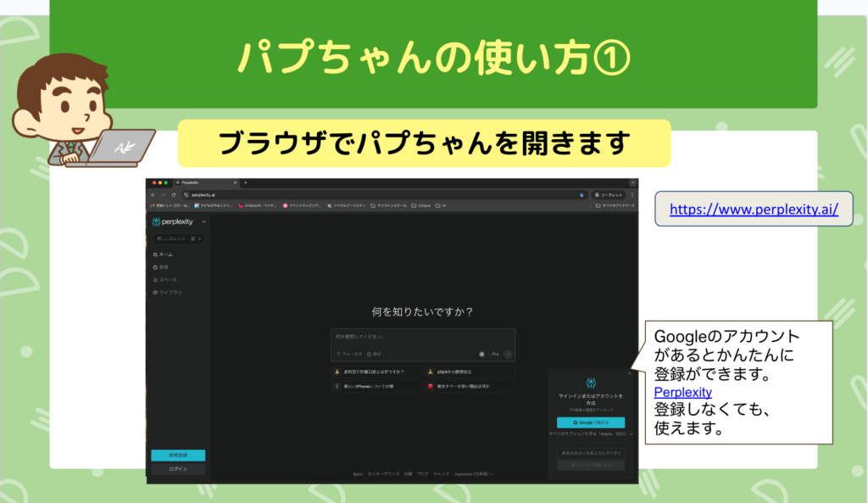Screen dimensions: 868x503
Task: Click the browser back arrow
Action: coord(153,195)
